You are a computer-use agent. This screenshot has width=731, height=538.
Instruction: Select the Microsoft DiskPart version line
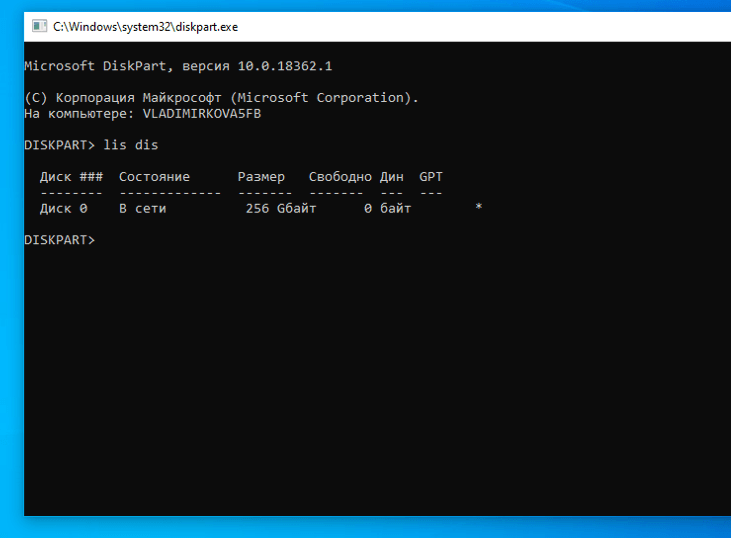click(179, 66)
